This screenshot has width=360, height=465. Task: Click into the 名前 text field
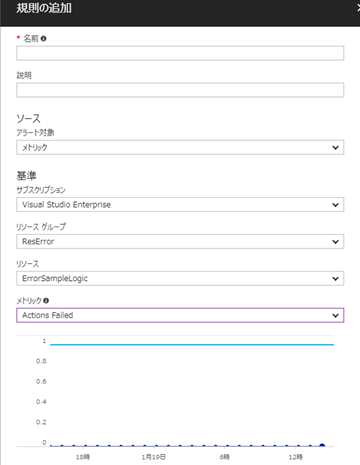[x=180, y=53]
